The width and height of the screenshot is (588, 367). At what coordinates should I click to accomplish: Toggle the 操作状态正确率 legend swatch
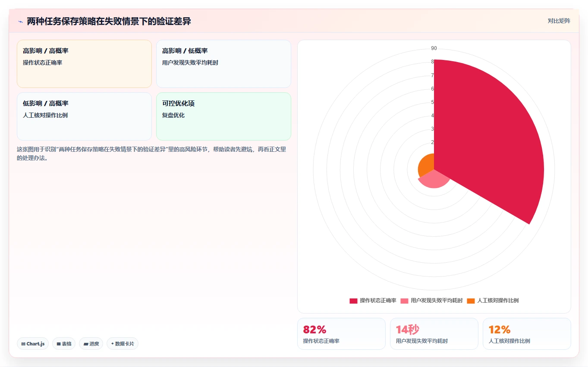[x=353, y=301]
